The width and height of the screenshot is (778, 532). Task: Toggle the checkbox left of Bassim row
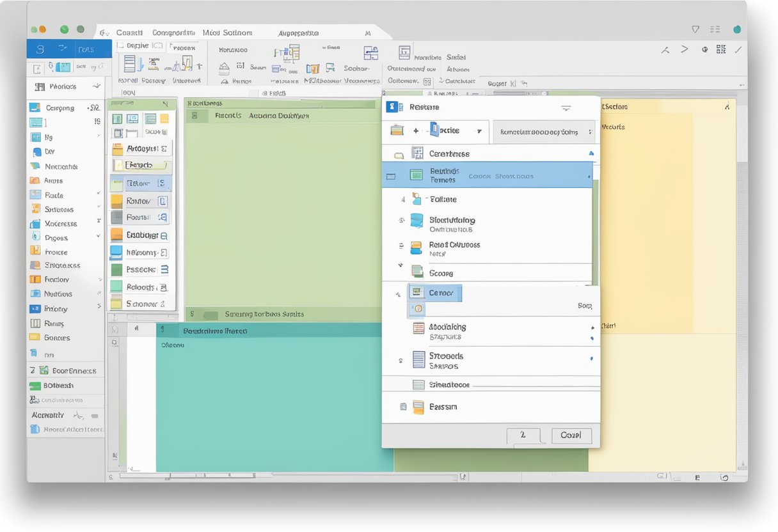tap(402, 407)
